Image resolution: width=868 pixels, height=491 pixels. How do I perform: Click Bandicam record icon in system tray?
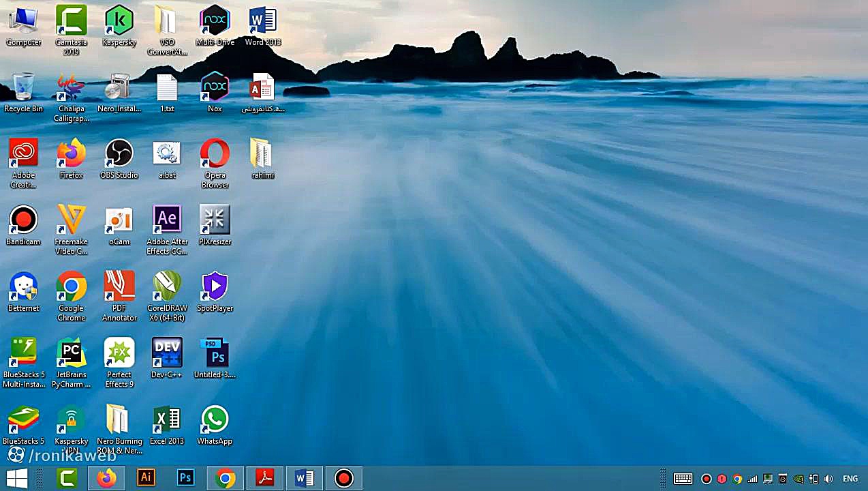707,479
